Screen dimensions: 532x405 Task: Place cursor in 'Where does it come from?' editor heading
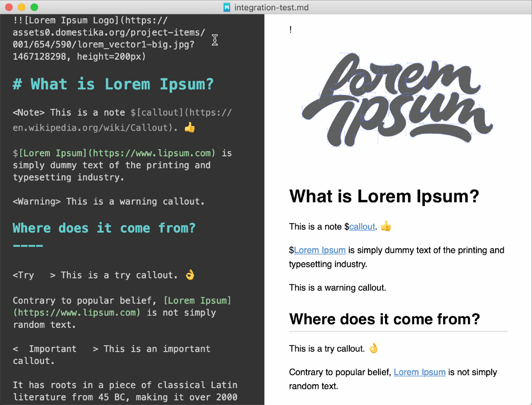pyautogui.click(x=104, y=228)
